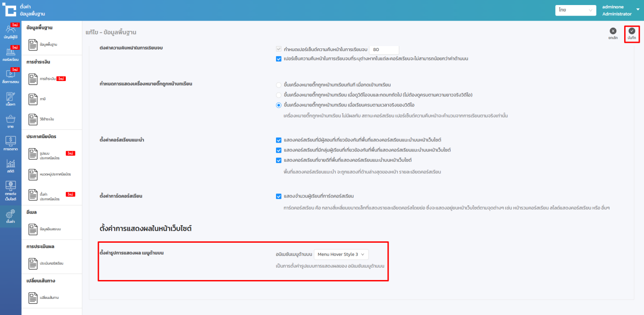Open the Menu Hover Style 3 dropdown
This screenshot has width=644, height=315.
(341, 254)
